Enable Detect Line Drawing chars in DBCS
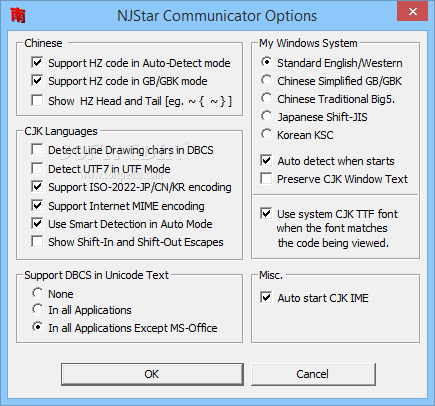This screenshot has height=406, width=435. 37,150
